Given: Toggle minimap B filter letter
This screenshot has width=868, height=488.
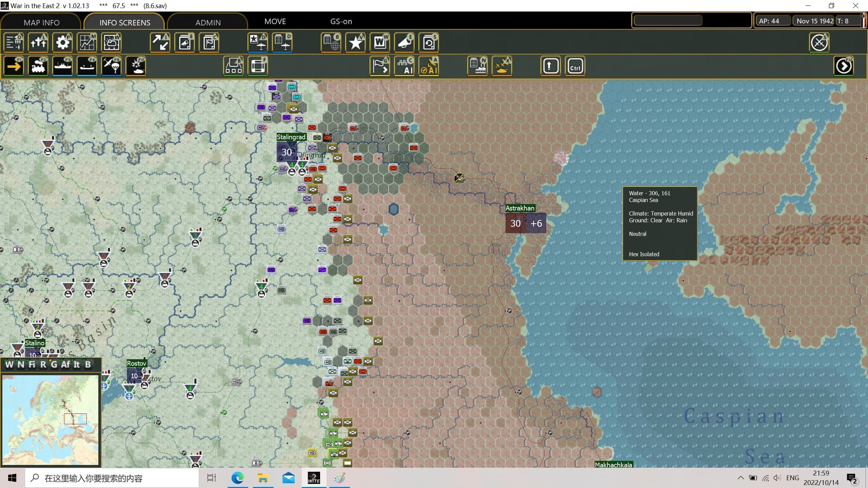Looking at the screenshot, I should [88, 364].
